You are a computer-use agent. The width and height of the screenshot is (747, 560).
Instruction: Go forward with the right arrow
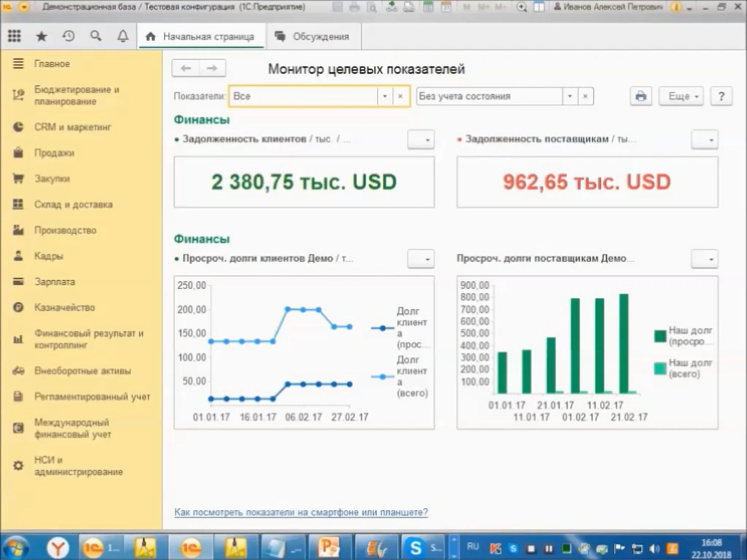click(x=212, y=68)
